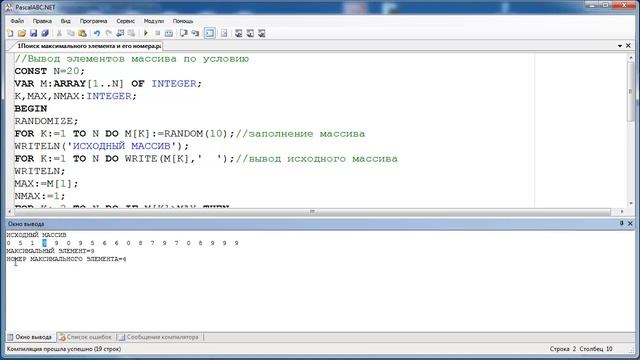Click the 'NMAX:=1;' line
The image size is (640, 360).
tap(40, 196)
